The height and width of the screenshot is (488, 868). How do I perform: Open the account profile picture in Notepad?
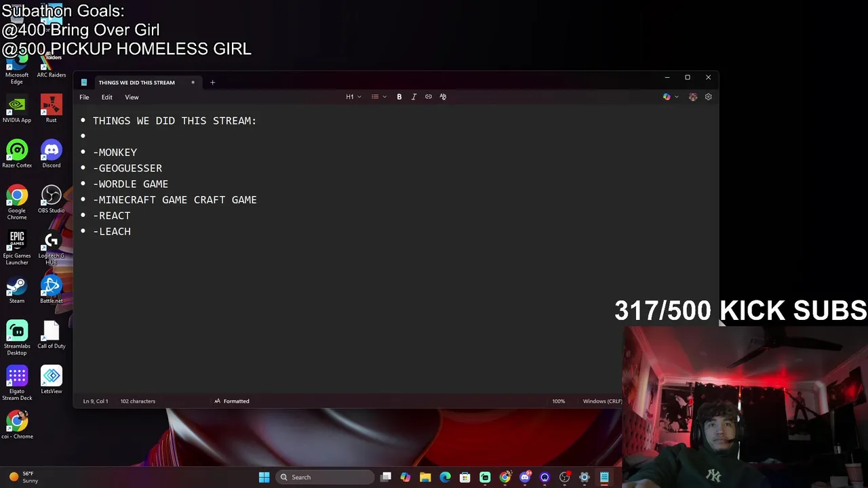pos(693,97)
